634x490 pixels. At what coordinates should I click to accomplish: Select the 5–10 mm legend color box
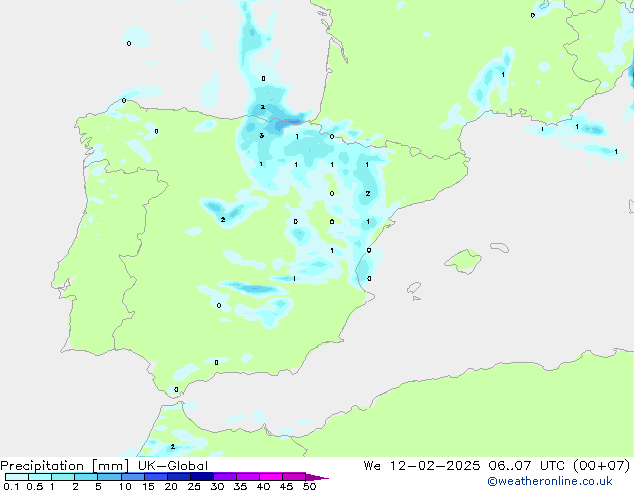coord(109,477)
